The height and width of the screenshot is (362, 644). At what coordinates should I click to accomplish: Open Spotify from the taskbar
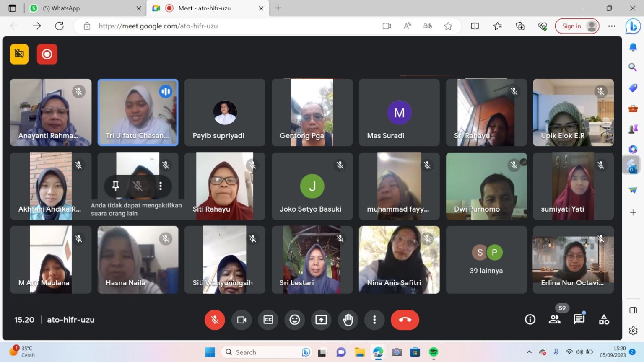[434, 352]
